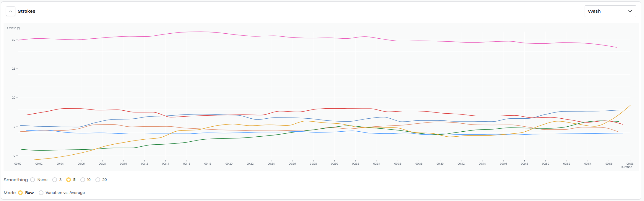Switch mode to Raw
Image resolution: width=644 pixels, height=201 pixels.
(20, 193)
